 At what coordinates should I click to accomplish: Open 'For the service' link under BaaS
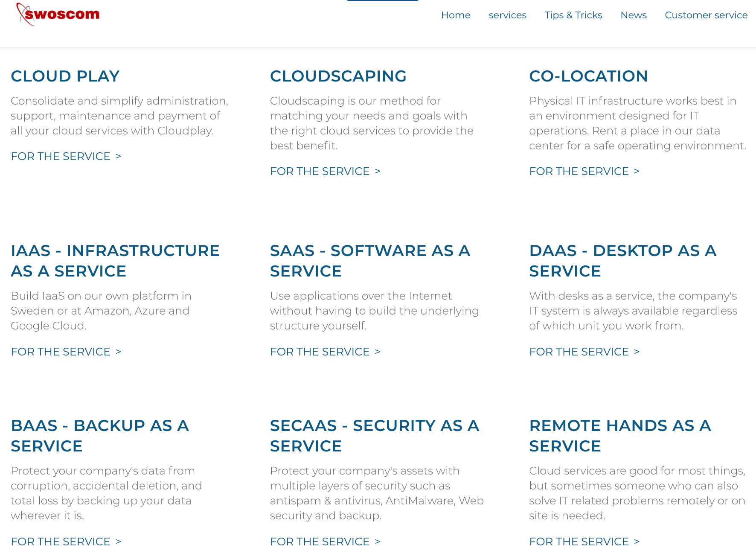66,542
